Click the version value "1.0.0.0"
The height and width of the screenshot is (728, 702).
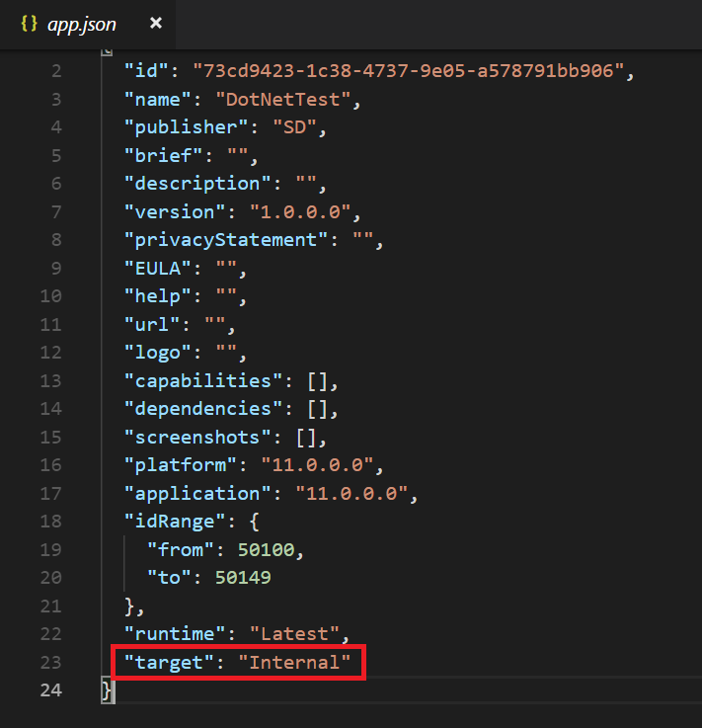pyautogui.click(x=301, y=211)
